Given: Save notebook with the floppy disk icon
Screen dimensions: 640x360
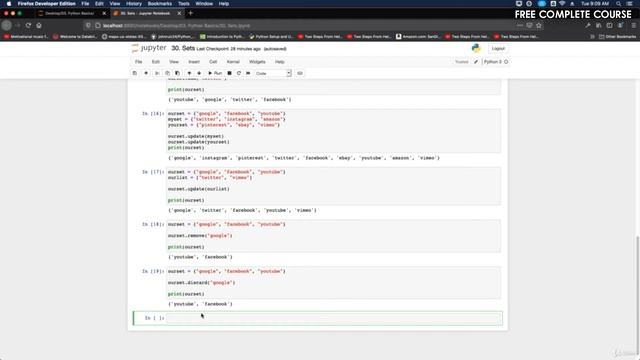Looking at the screenshot, I should click(135, 73).
